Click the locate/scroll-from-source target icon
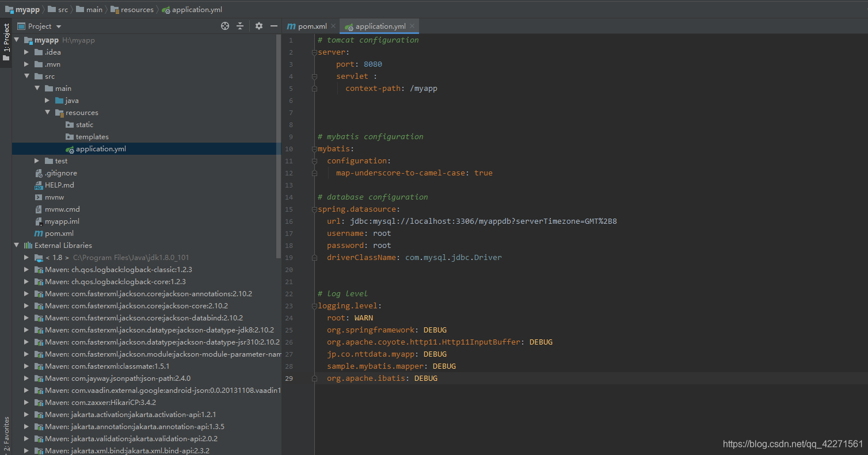 point(225,26)
